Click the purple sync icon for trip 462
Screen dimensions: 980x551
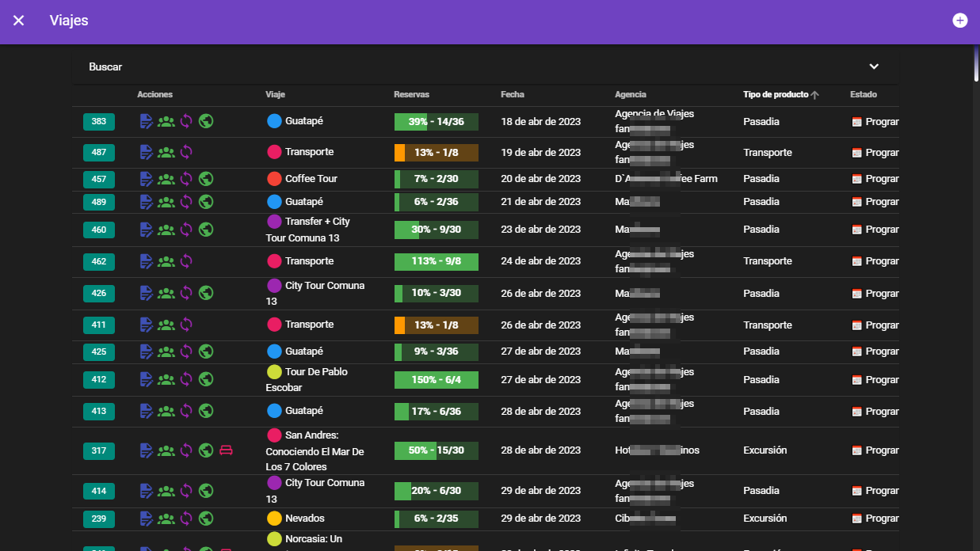[x=186, y=261]
